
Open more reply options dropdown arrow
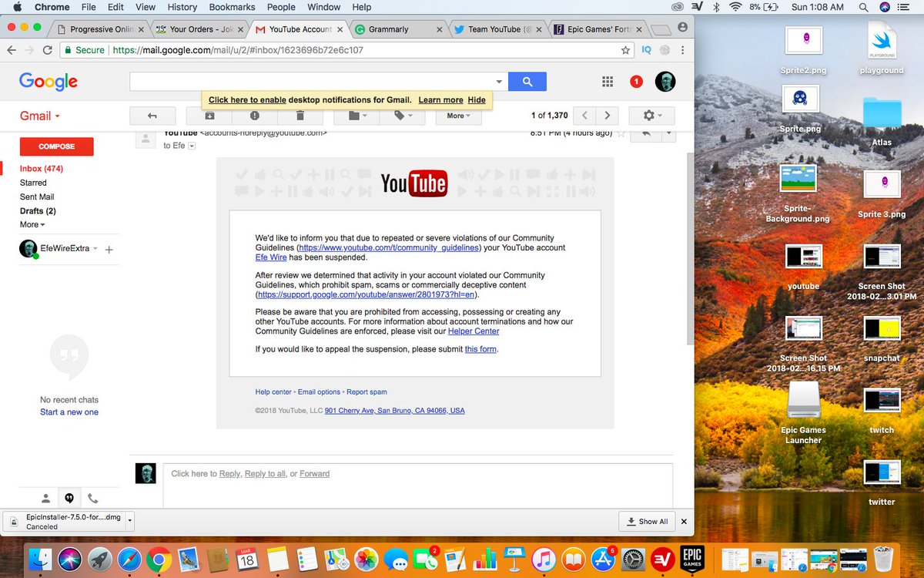(x=668, y=133)
